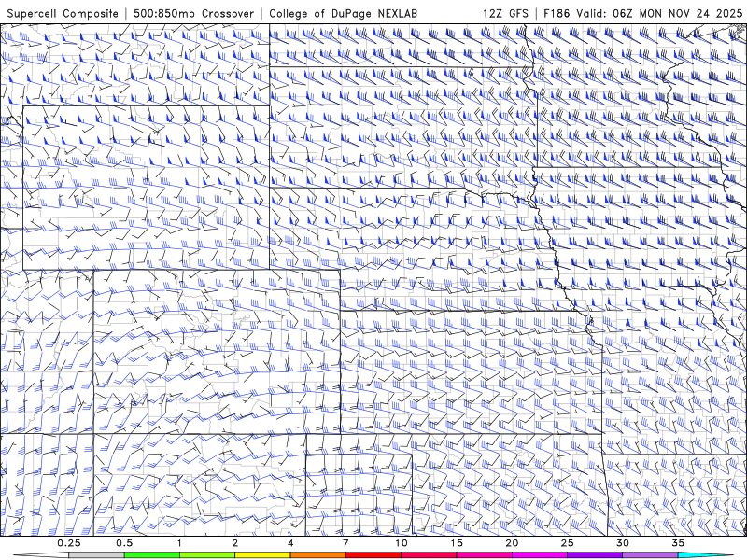Select the crimson 10–15 color bar segment
This screenshot has width=747, height=560.
pos(429,555)
